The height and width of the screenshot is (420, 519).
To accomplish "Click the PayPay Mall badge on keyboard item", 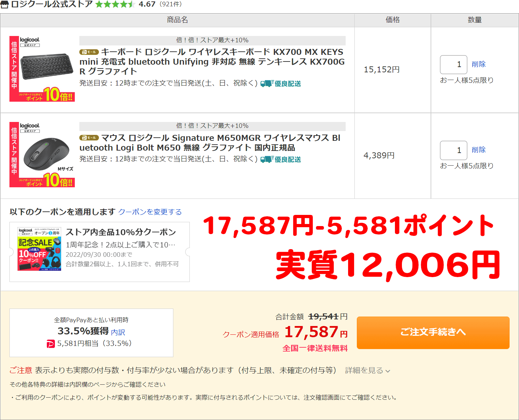I will 89,52.
